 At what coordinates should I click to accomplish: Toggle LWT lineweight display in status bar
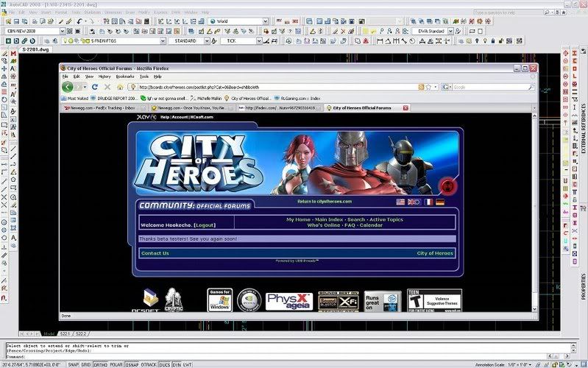(187, 364)
